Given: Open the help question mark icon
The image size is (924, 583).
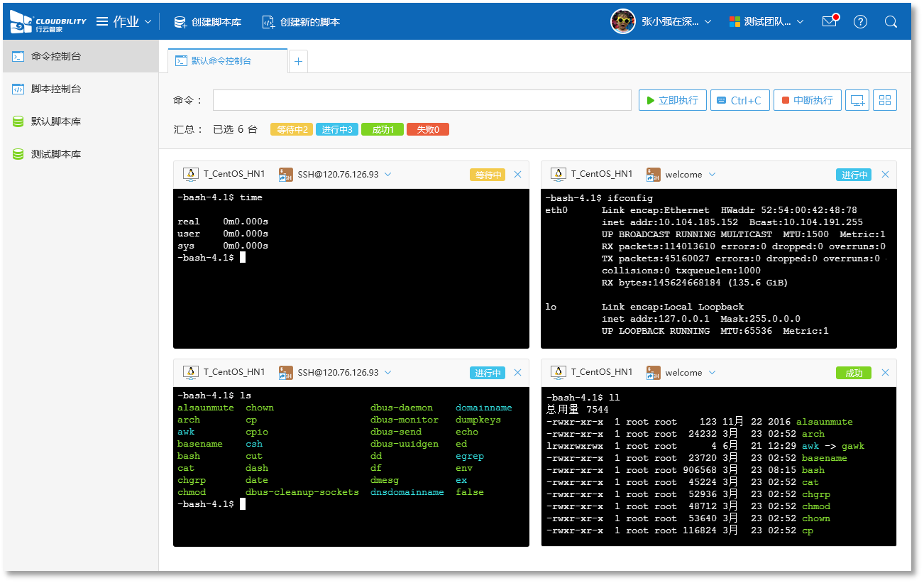Looking at the screenshot, I should click(x=860, y=21).
